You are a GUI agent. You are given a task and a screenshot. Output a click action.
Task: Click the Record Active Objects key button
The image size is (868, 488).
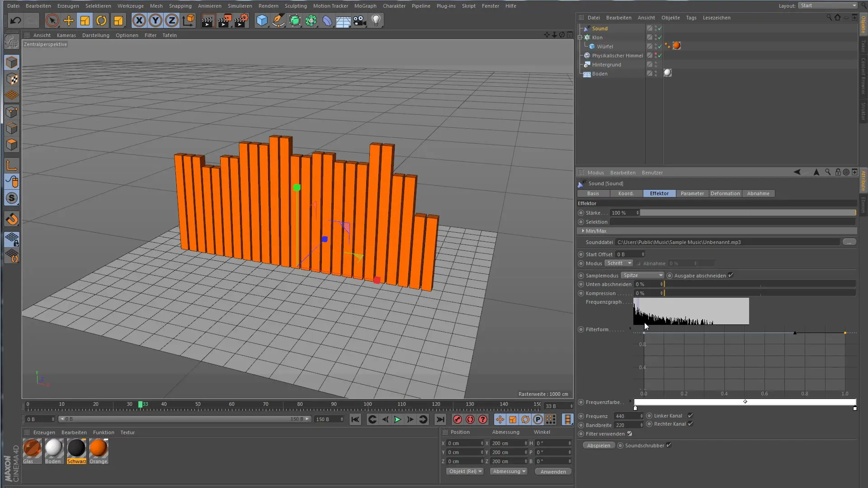tap(458, 419)
